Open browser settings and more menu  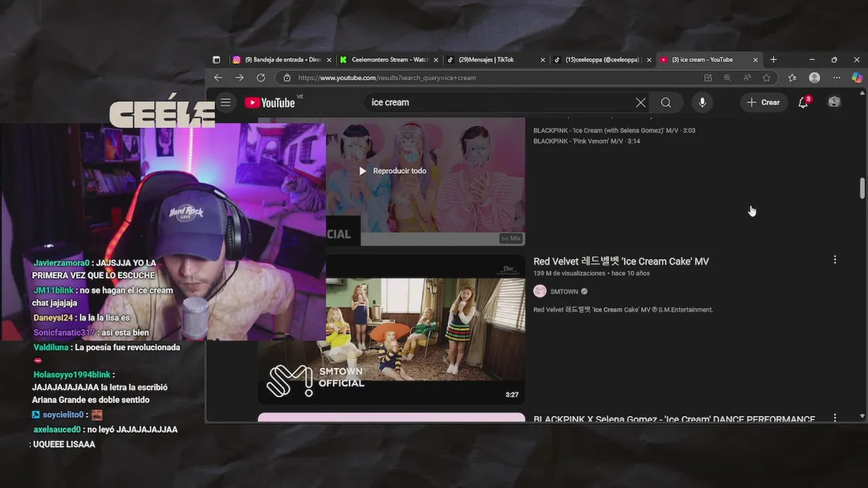coord(837,78)
